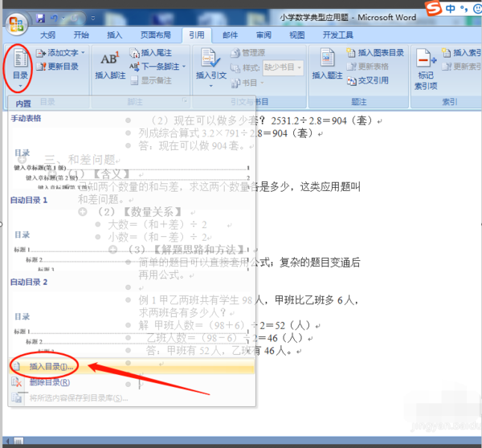Viewport: 482px width, 448px height.
Task: Open the 开发工具 ribbon tab
Action: point(338,35)
